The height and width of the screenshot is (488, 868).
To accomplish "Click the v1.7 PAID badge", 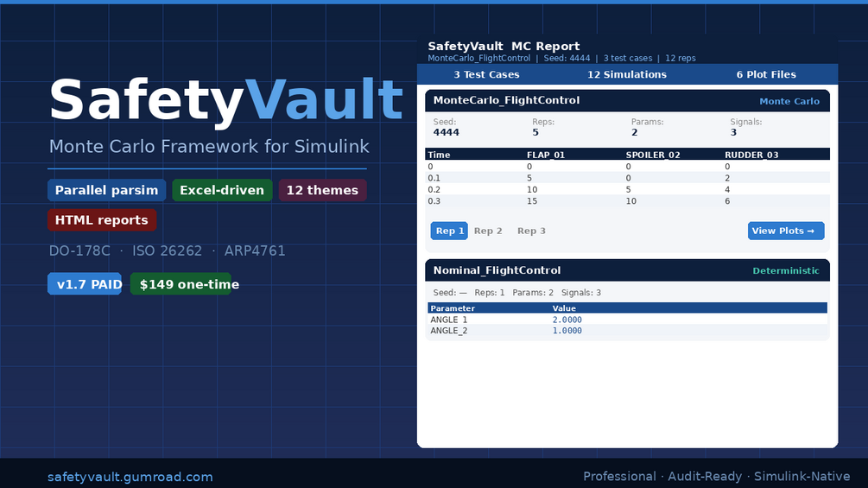I will click(x=85, y=284).
